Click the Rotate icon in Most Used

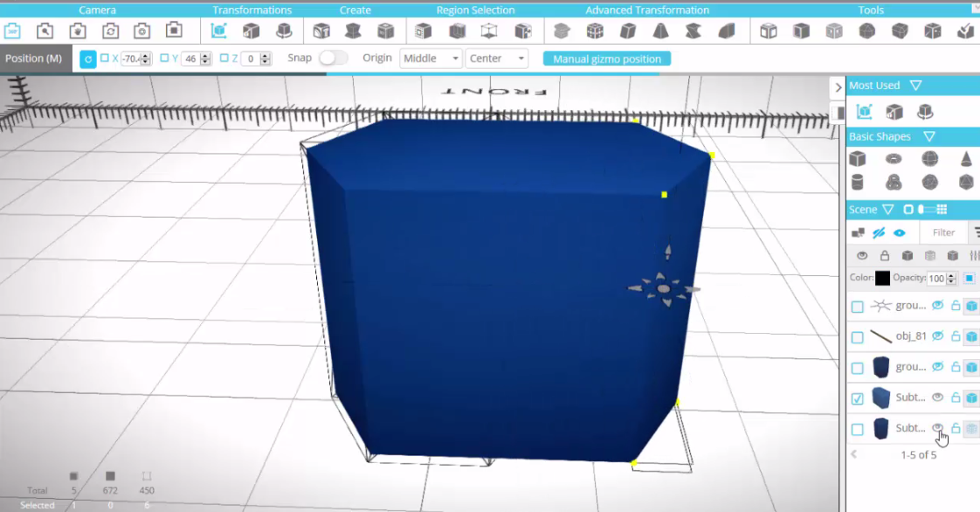(925, 111)
